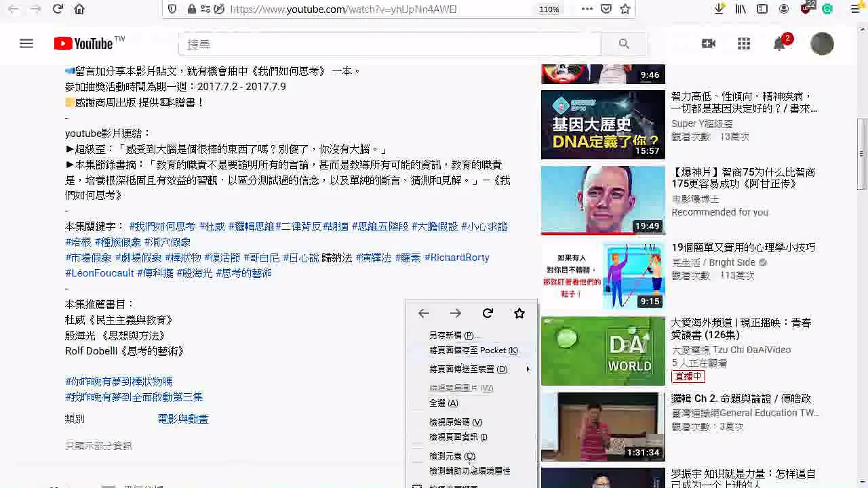The height and width of the screenshot is (488, 868).
Task: Open #你昨晚有夢到棒狀物嗎 hashtag link
Action: click(119, 382)
